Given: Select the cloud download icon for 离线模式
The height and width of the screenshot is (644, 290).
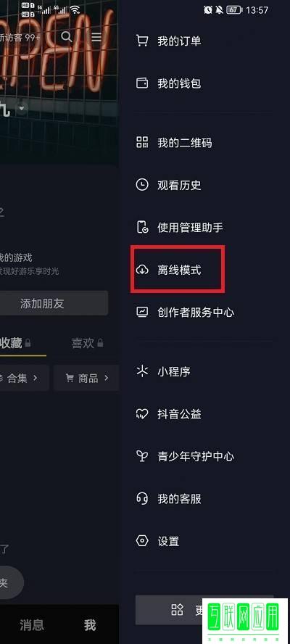Looking at the screenshot, I should (x=141, y=270).
